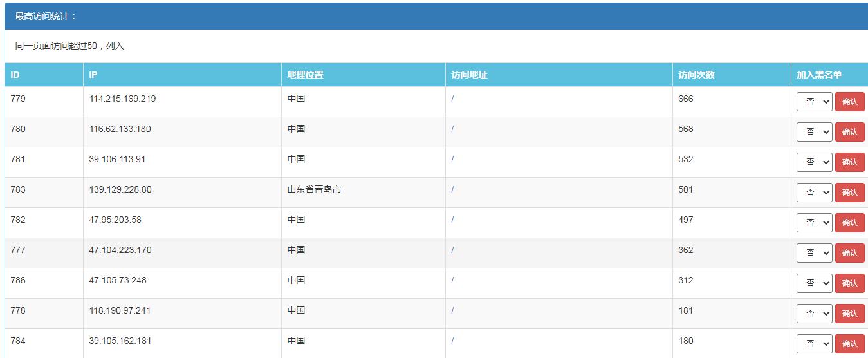Image resolution: width=868 pixels, height=358 pixels.
Task: Click the 访问次数 column header
Action: click(732, 75)
